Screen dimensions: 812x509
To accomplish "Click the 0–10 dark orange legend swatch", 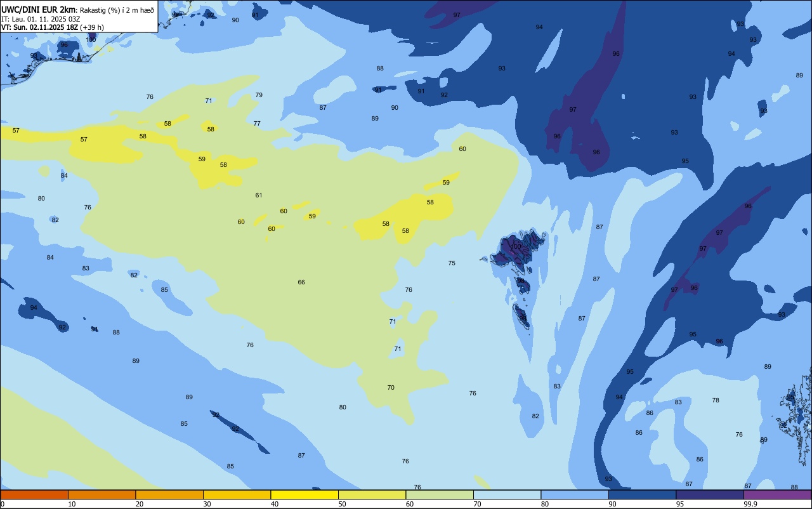I will [x=34, y=494].
